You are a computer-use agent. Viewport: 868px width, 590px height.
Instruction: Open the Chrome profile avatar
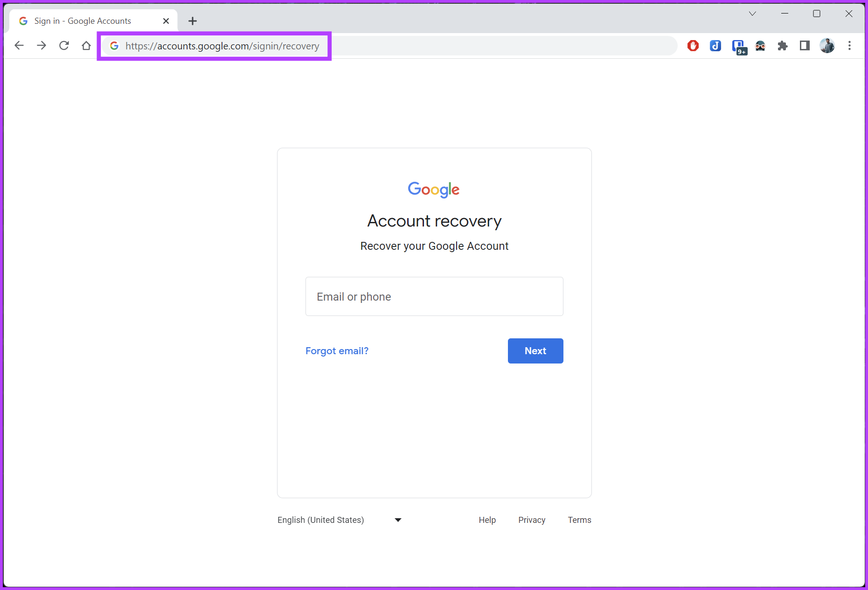pyautogui.click(x=827, y=46)
